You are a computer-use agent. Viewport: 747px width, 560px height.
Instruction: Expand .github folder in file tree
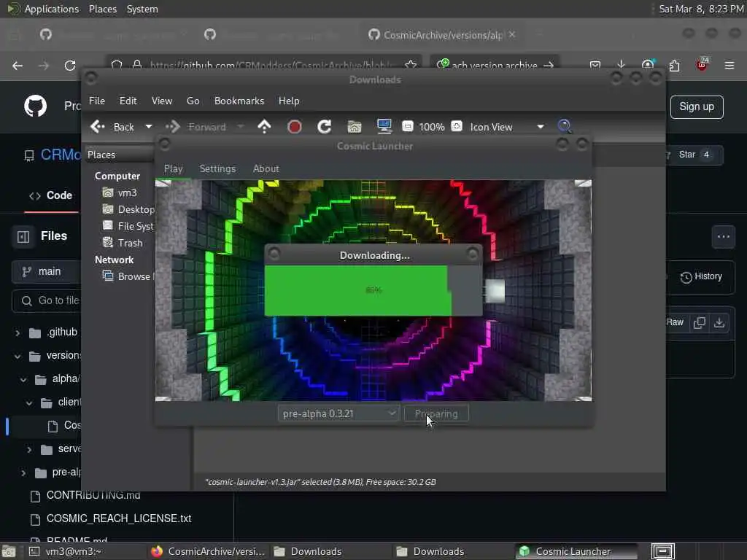(18, 332)
